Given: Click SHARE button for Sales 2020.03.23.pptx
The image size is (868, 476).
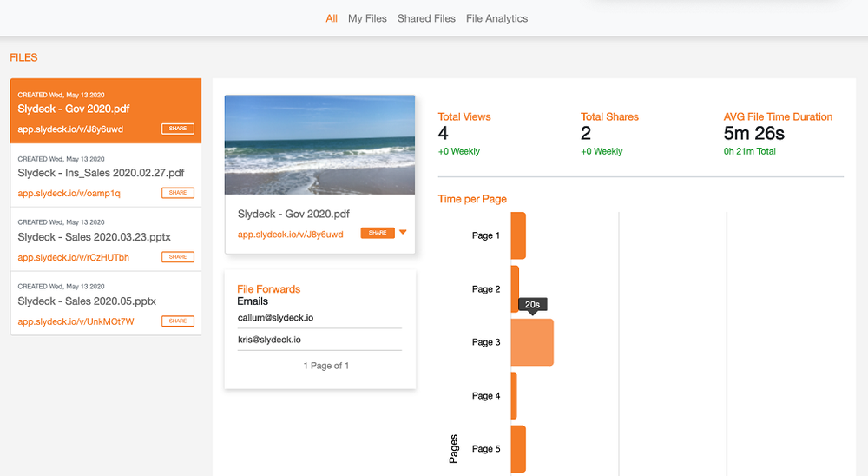Looking at the screenshot, I should tap(177, 257).
